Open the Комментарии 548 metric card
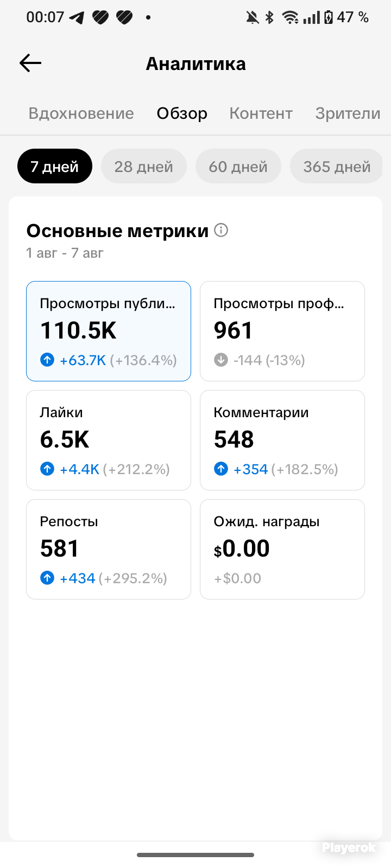 pyautogui.click(x=282, y=440)
